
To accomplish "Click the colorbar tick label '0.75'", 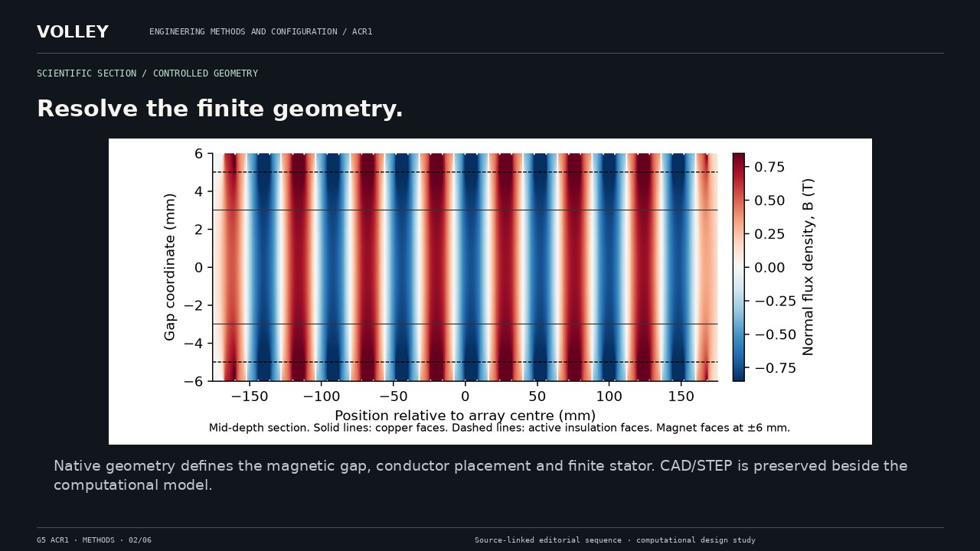I will click(x=769, y=167).
